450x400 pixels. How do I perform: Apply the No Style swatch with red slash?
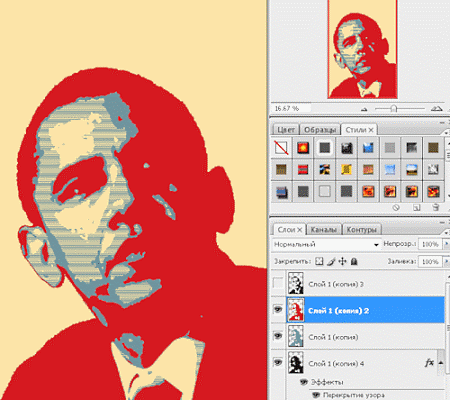click(281, 147)
